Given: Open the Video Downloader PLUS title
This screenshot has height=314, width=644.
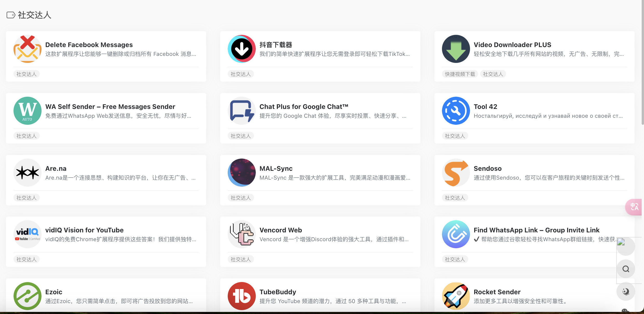Looking at the screenshot, I should [512, 45].
